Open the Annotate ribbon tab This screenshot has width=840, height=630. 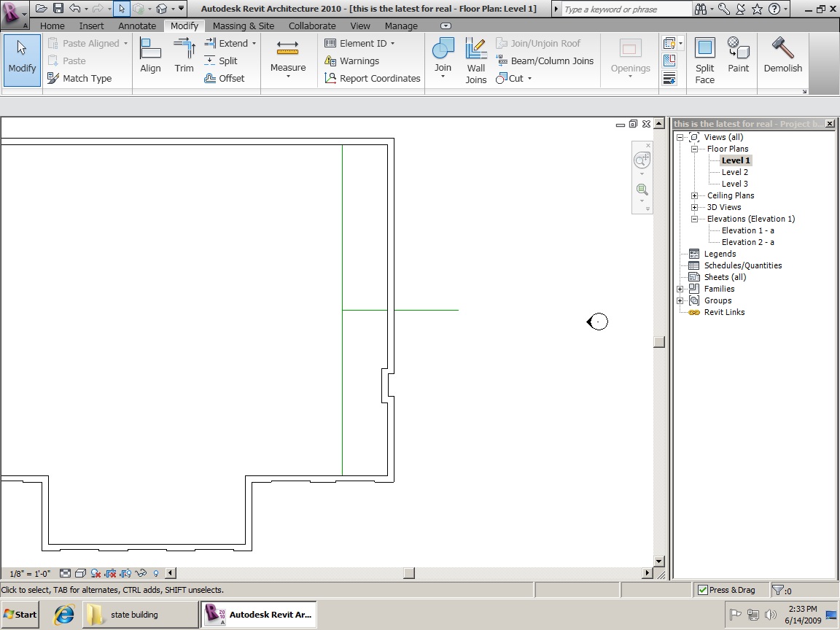point(137,26)
